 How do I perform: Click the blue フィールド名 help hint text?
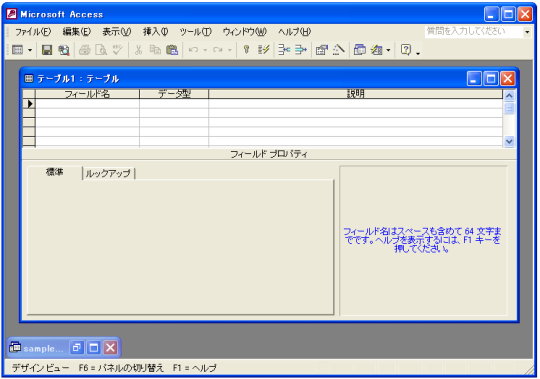point(422,240)
